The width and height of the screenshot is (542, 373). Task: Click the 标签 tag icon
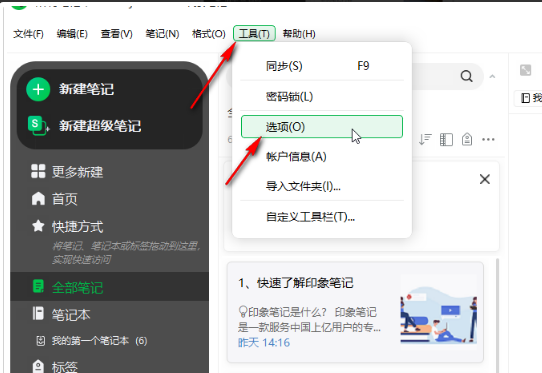[x=38, y=366]
